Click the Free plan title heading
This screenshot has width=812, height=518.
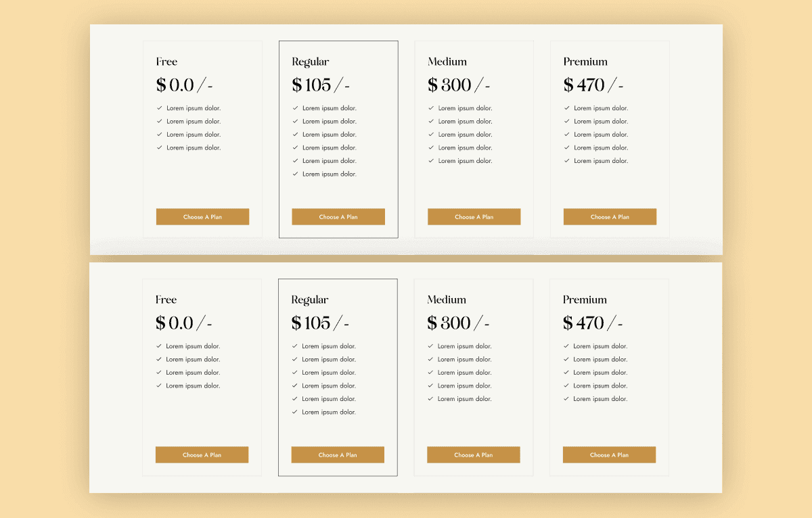click(x=166, y=62)
